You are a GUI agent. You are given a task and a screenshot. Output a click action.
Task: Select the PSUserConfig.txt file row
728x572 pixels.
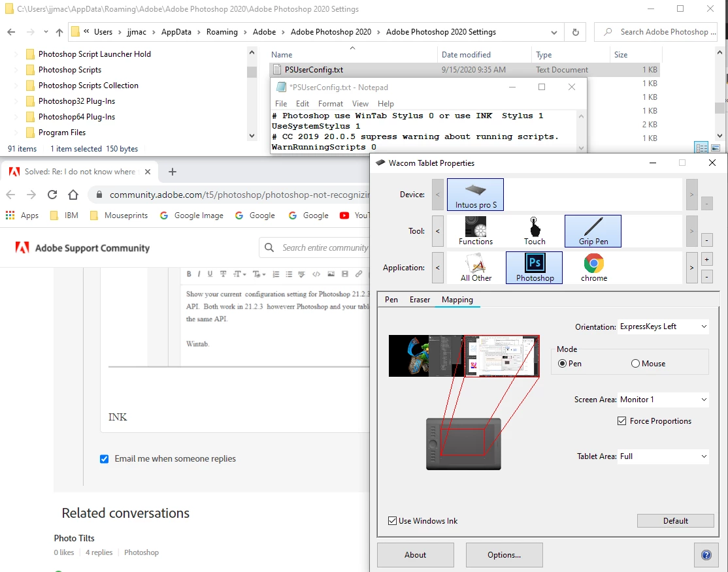[464, 70]
